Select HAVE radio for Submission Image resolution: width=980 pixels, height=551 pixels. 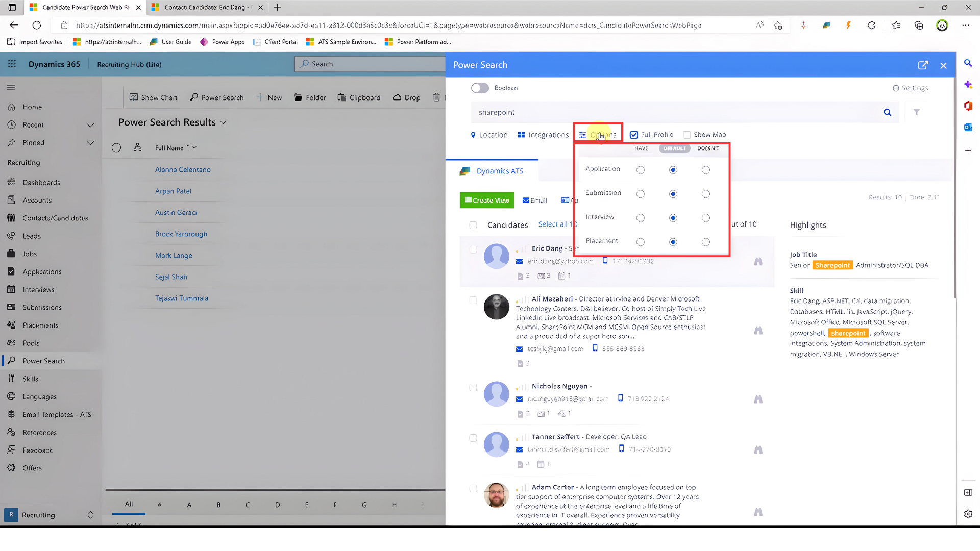pyautogui.click(x=641, y=194)
